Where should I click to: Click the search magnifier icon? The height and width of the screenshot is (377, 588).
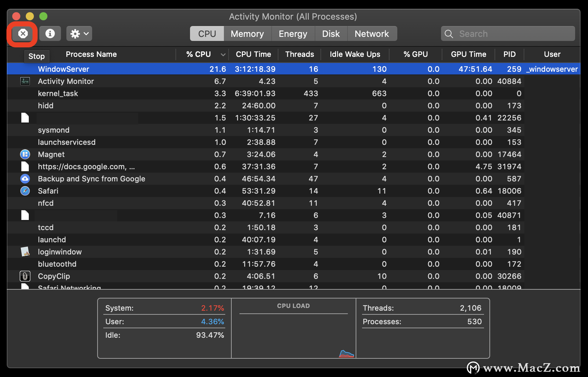coord(449,34)
